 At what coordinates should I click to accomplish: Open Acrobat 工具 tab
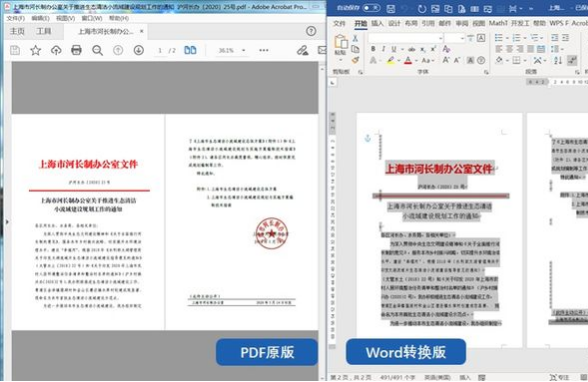coord(44,31)
